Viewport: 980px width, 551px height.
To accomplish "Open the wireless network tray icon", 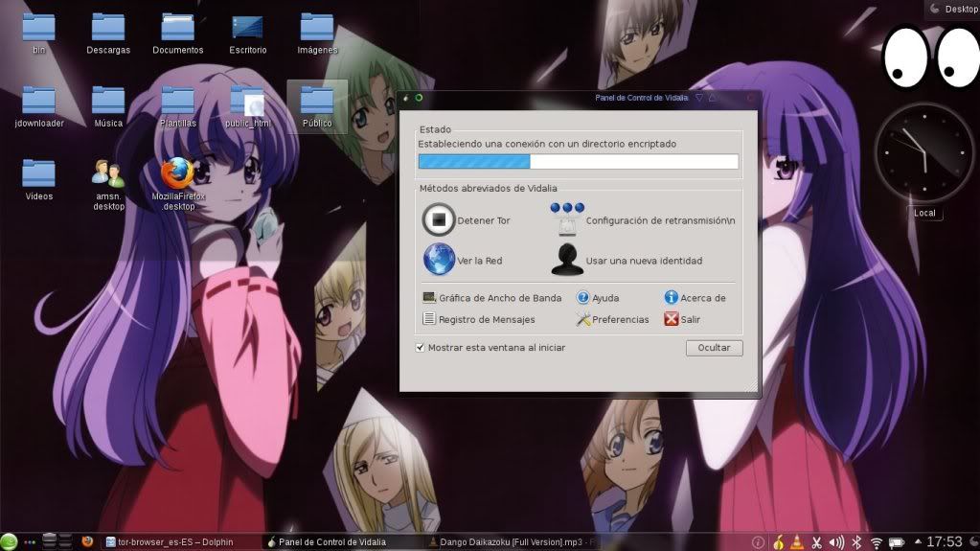I will pos(877,543).
